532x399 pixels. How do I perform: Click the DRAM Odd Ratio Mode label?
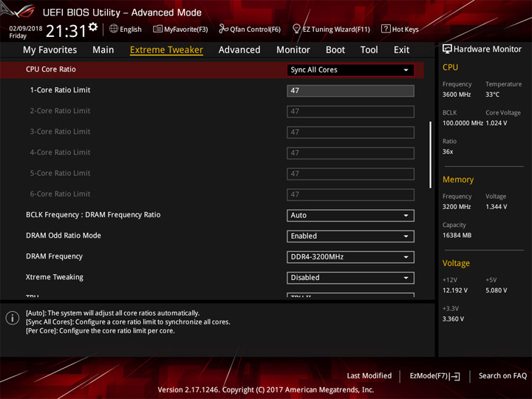coord(64,236)
